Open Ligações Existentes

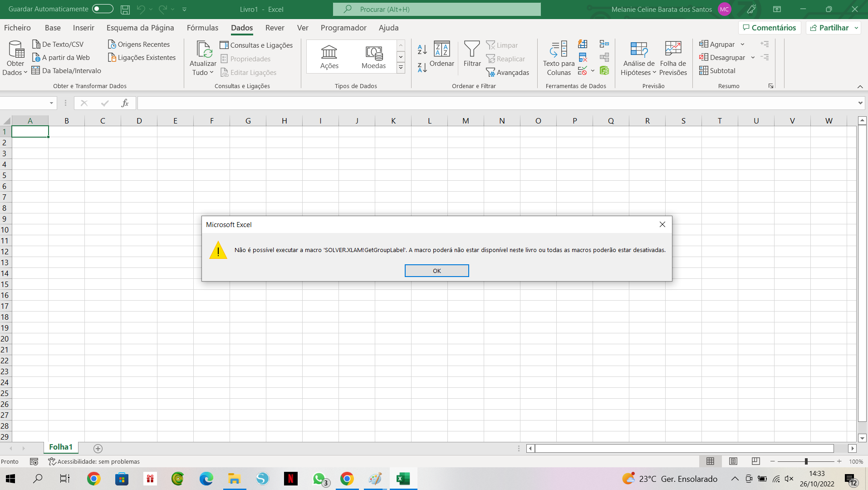(x=142, y=57)
